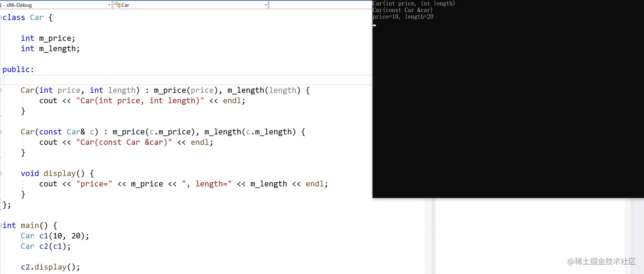Screen dimensions: 644x274
Task: Click the blinking cursor in console window
Action: click(x=374, y=25)
